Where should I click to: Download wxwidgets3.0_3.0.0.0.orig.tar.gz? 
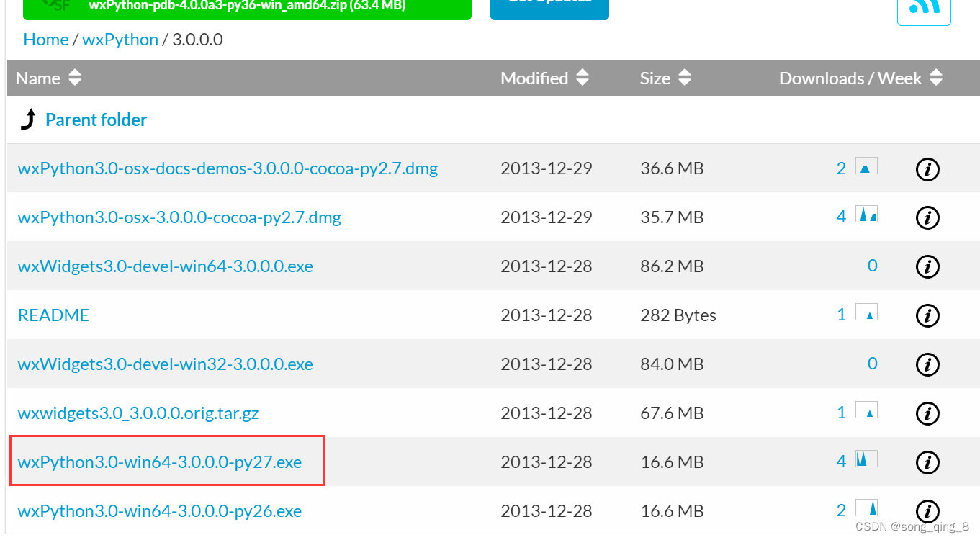(138, 413)
